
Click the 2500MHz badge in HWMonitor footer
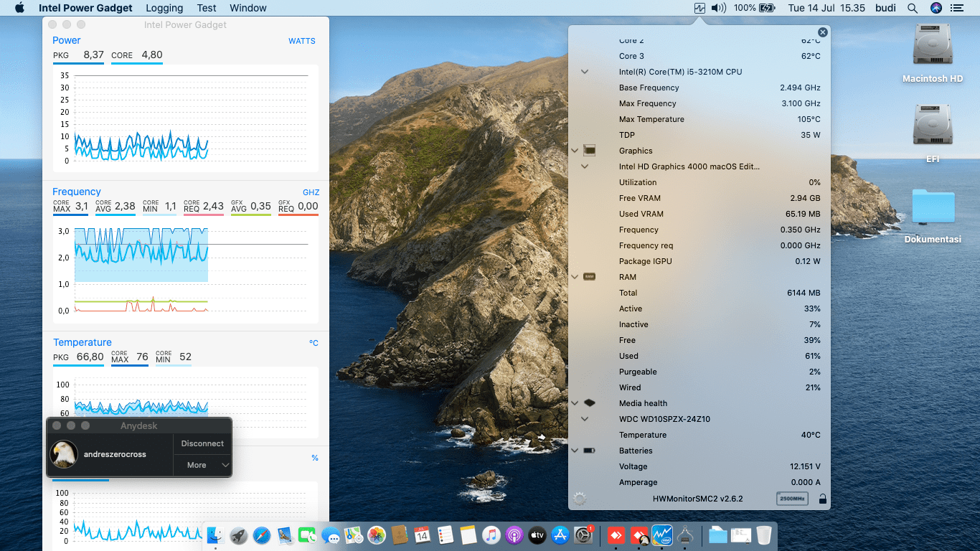[791, 499]
